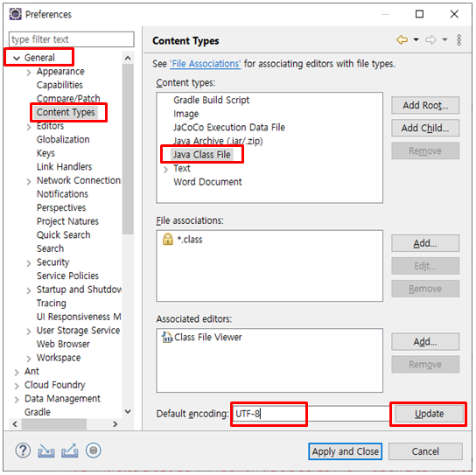Click Apply and Close
Viewport: 476px width, 475px height.
pos(345,451)
